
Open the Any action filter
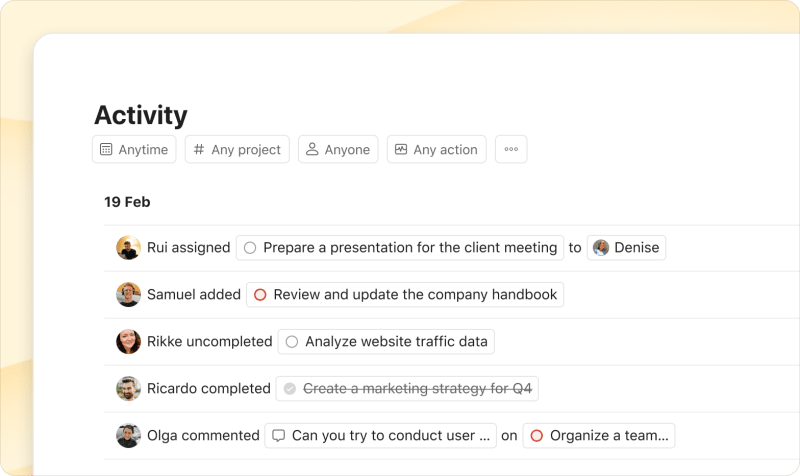tap(437, 149)
